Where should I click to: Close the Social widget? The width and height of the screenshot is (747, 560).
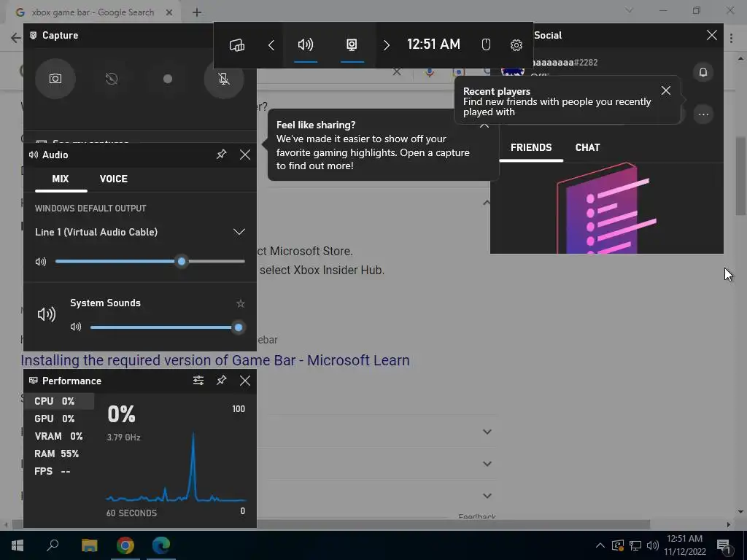(712, 35)
